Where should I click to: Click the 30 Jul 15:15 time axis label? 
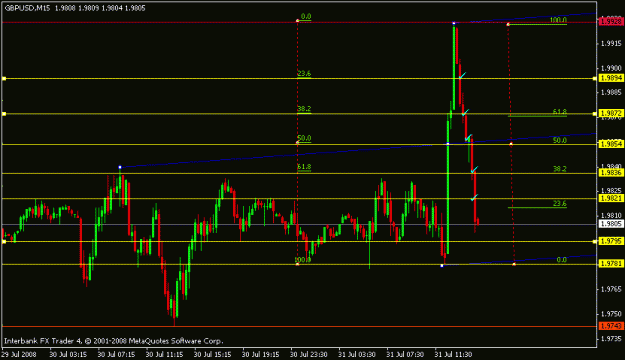212,354
